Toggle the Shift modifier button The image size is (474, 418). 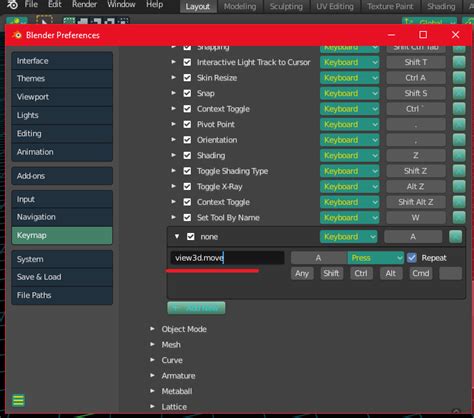point(331,273)
